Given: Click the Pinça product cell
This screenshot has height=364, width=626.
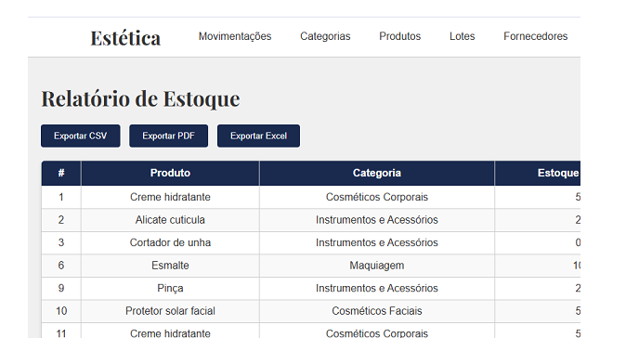Looking at the screenshot, I should click(x=170, y=288).
